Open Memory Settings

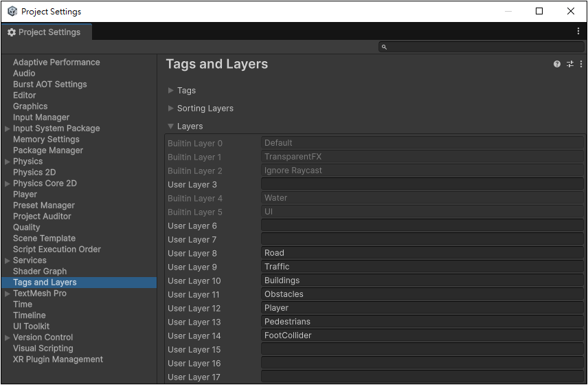click(46, 139)
